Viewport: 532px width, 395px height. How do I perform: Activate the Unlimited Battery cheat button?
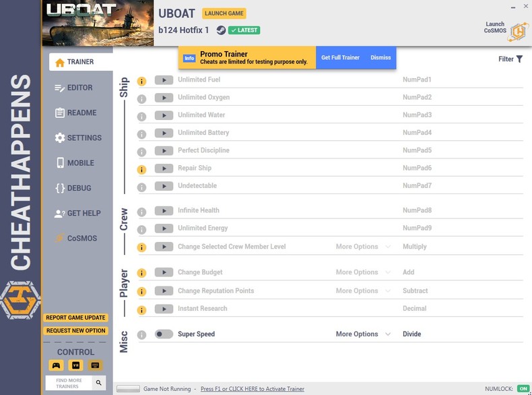click(164, 133)
